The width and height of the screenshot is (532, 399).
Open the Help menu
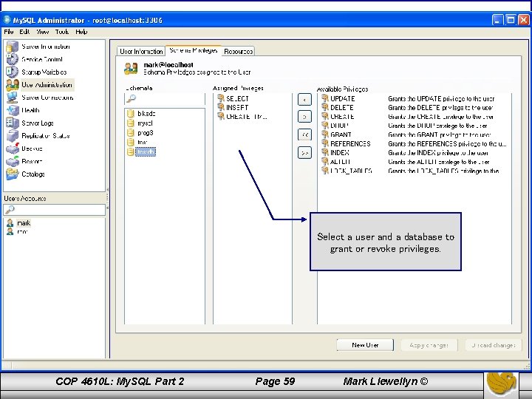(x=81, y=32)
